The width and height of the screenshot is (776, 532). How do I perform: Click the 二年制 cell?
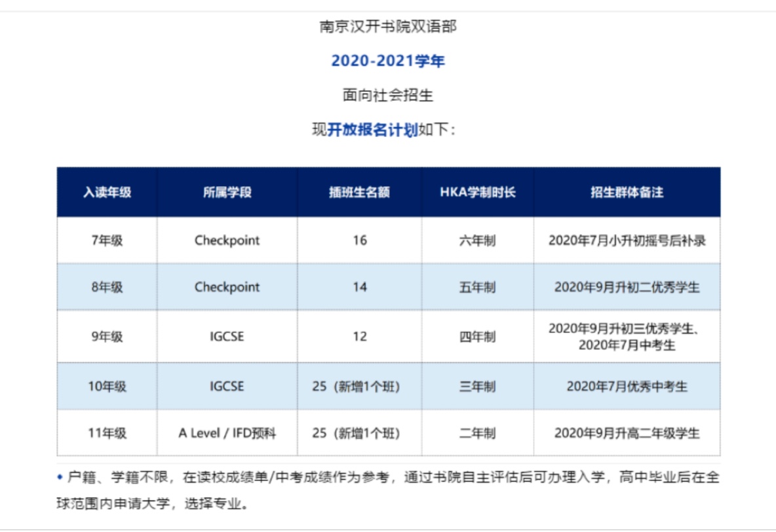pos(478,433)
